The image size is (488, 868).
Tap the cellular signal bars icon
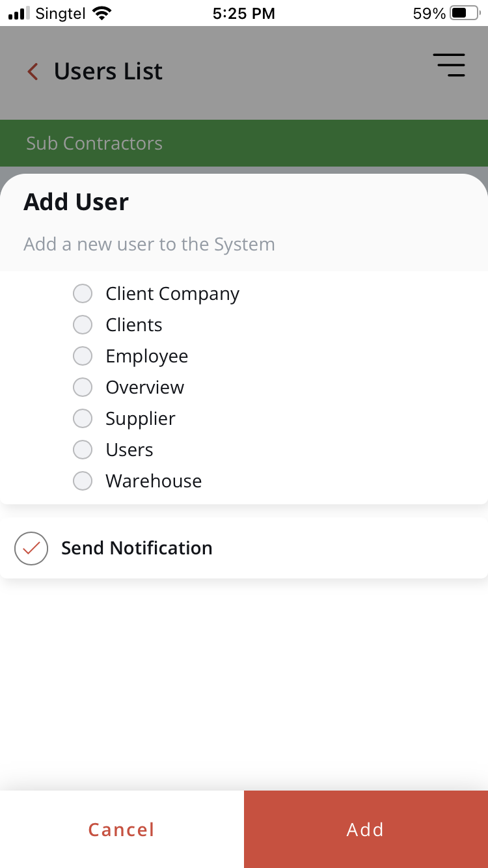click(19, 13)
